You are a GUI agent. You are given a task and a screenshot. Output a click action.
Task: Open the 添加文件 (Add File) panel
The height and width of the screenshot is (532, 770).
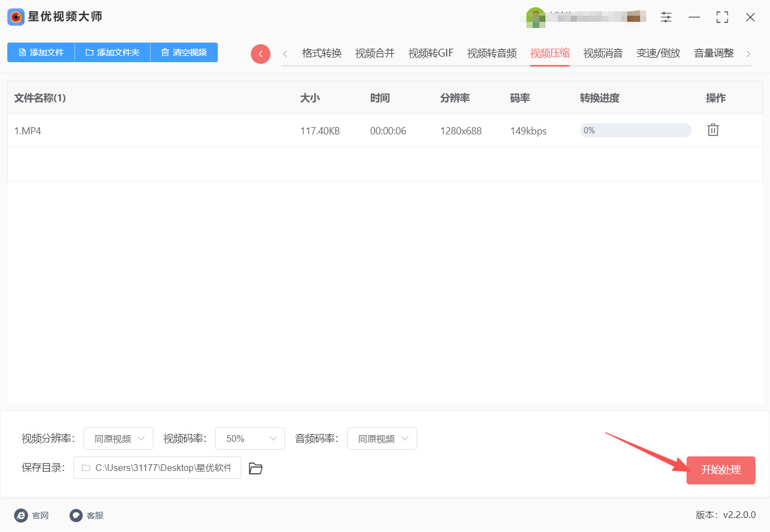pos(40,52)
